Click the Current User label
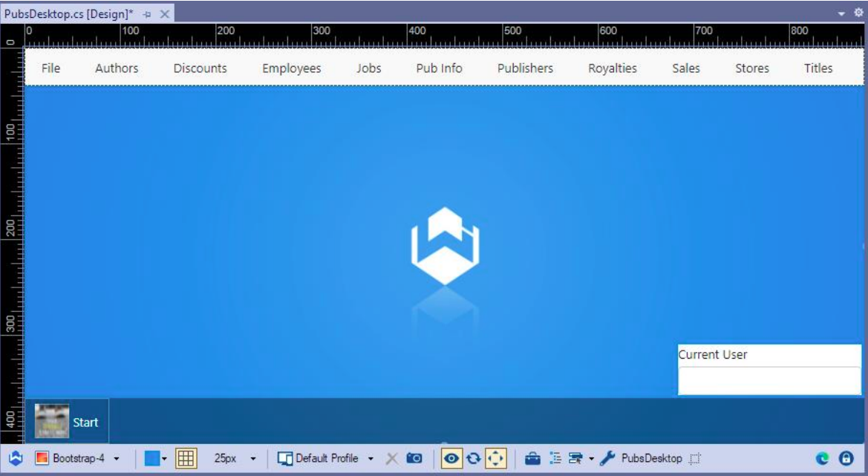This screenshot has height=476, width=868. coord(713,355)
